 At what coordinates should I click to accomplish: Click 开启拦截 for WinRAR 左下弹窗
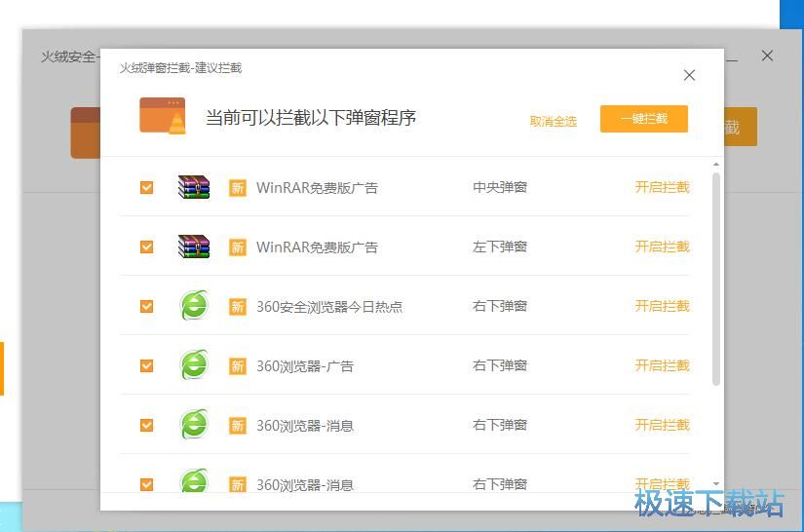(x=662, y=247)
